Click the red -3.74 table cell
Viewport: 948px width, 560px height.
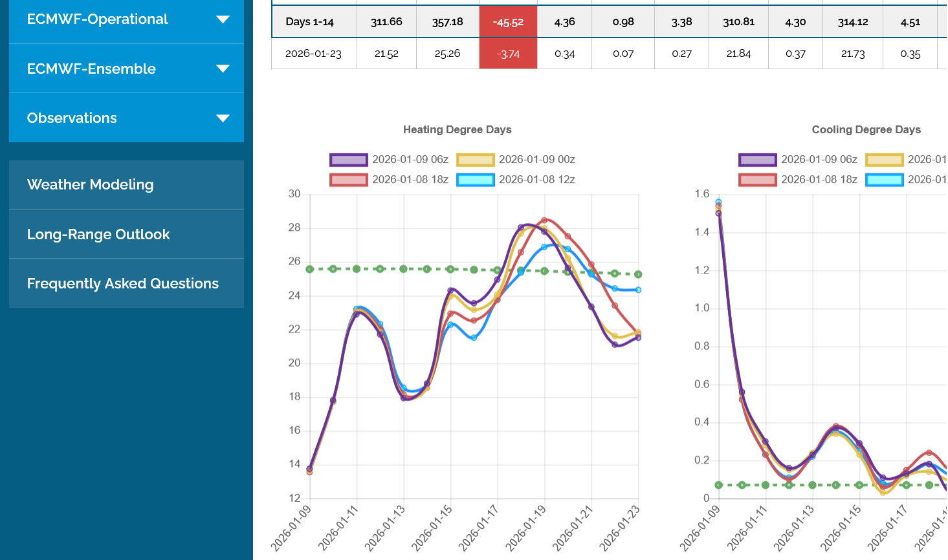[x=508, y=54]
